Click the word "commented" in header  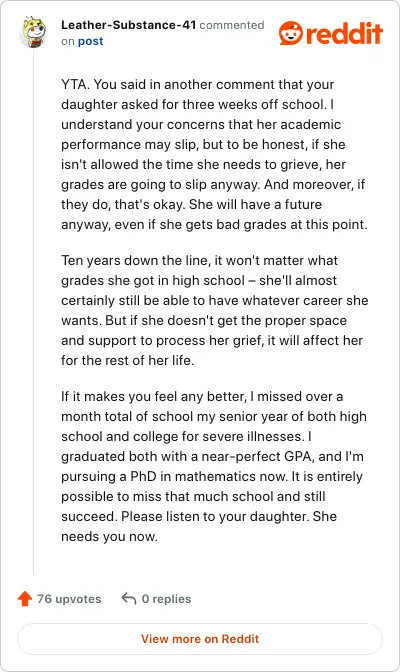pyautogui.click(x=232, y=25)
